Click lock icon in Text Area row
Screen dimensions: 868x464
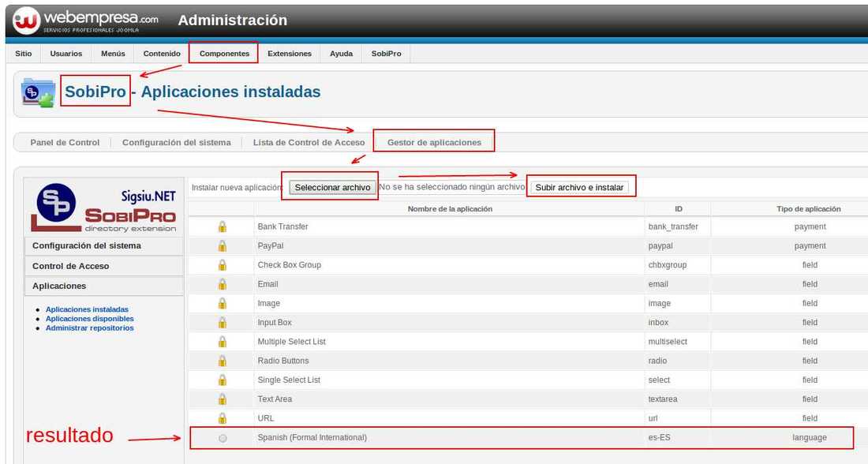click(222, 399)
